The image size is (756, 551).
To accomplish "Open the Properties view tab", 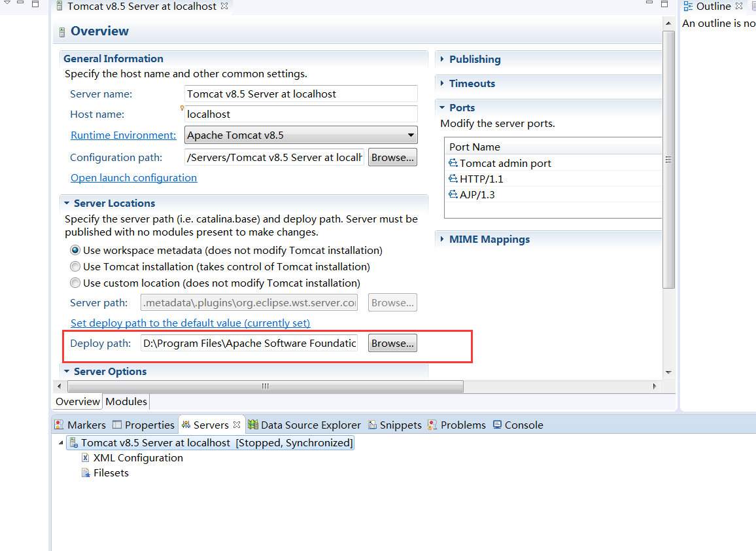I will point(143,425).
